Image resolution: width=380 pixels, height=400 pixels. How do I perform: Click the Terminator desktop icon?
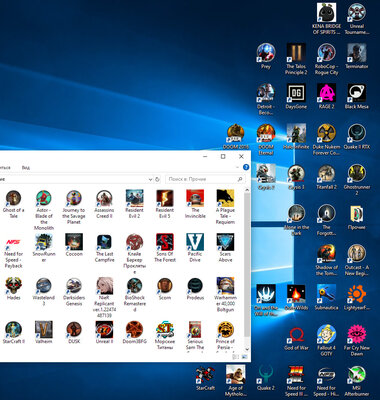357,56
